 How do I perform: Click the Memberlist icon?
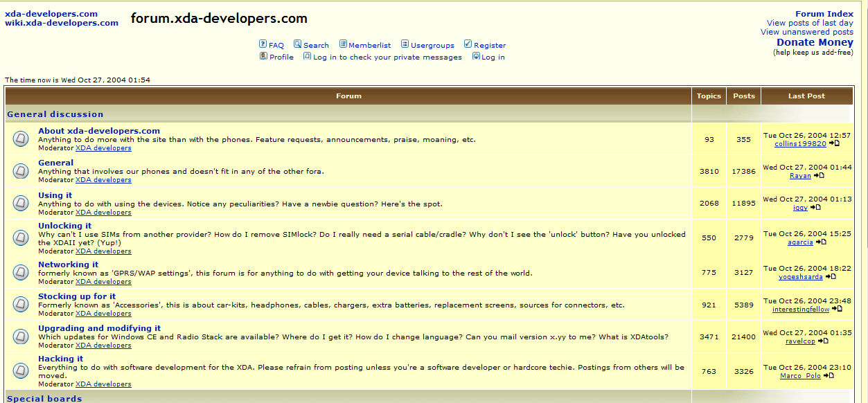[x=343, y=44]
